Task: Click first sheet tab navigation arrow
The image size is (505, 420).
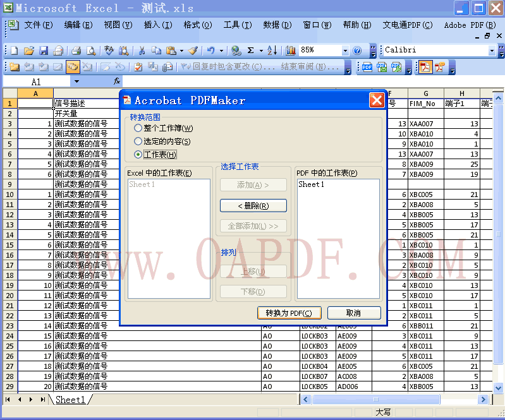Action: (8, 399)
